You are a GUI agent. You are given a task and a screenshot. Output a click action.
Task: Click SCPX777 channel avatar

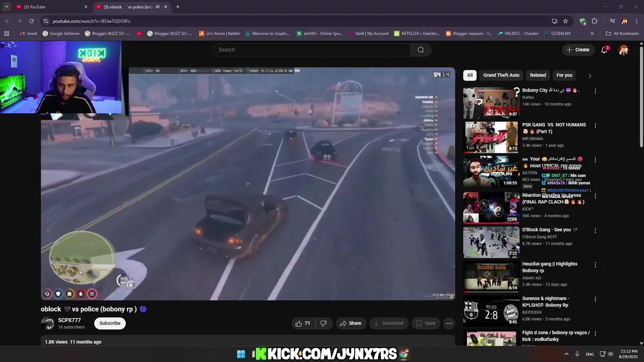pos(47,323)
